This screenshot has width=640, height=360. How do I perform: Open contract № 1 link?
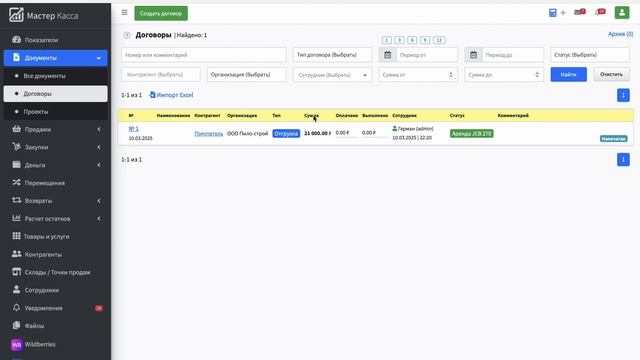[x=133, y=129]
